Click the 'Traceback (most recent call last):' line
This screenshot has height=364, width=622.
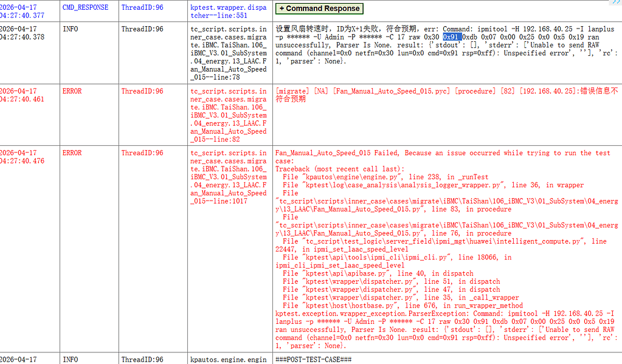[340, 169]
